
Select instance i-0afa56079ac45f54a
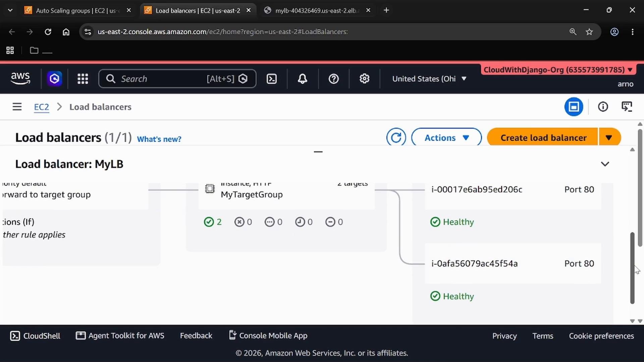click(x=474, y=263)
